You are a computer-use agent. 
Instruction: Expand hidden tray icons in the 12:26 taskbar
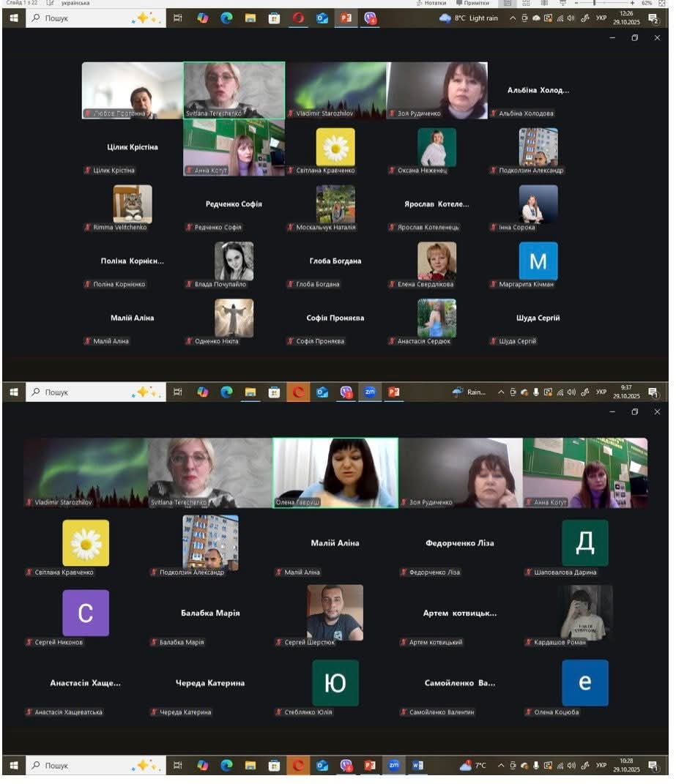point(512,18)
